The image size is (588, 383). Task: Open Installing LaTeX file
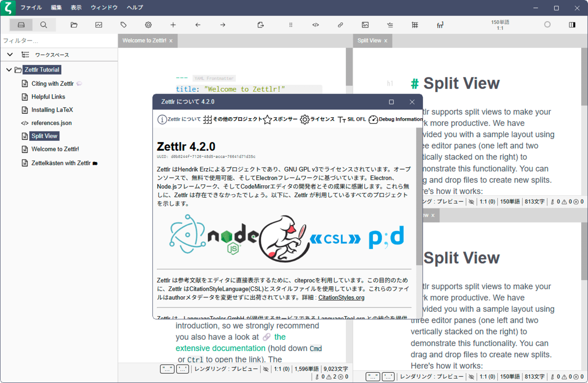pyautogui.click(x=52, y=110)
